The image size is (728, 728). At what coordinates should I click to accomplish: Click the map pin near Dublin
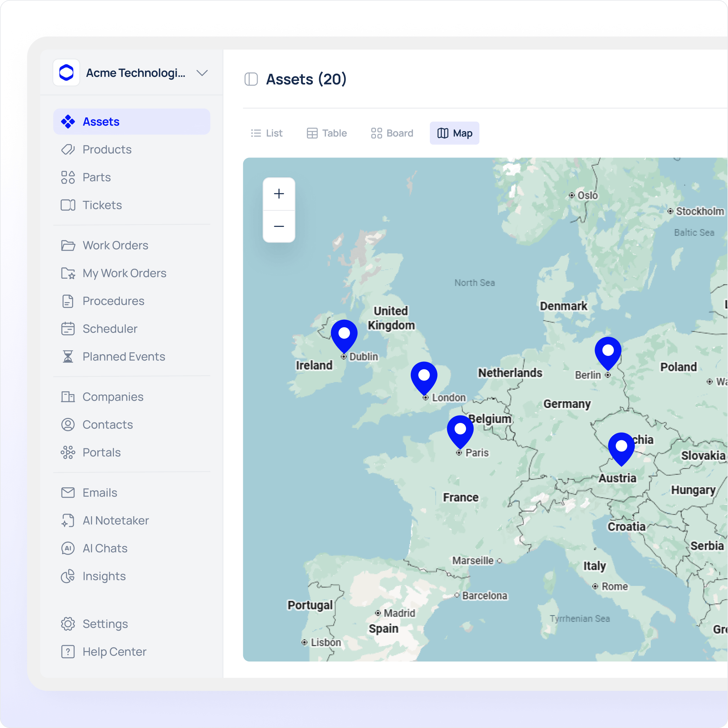[344, 334]
